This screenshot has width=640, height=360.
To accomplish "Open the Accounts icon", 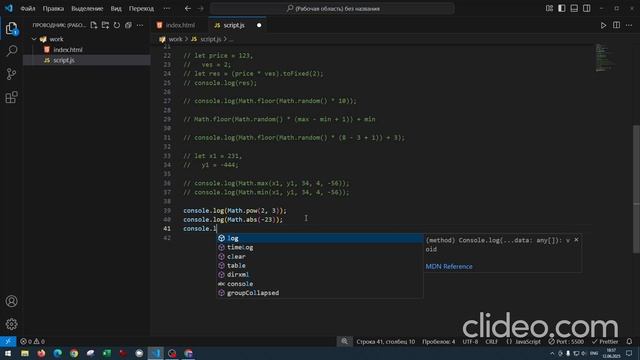I will [11, 301].
